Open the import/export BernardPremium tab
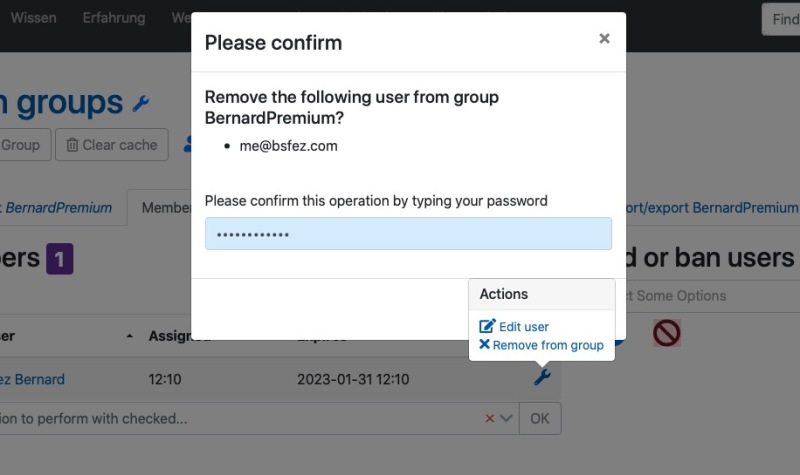The height and width of the screenshot is (475, 800). click(712, 208)
